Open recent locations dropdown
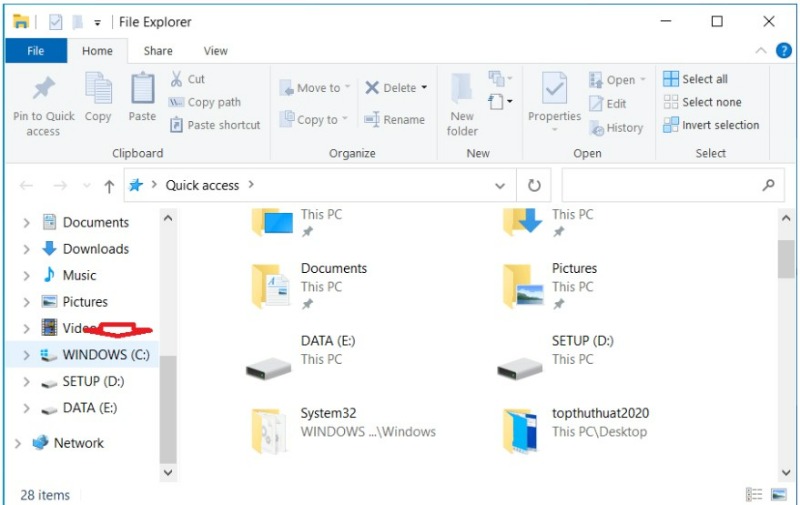 point(87,186)
